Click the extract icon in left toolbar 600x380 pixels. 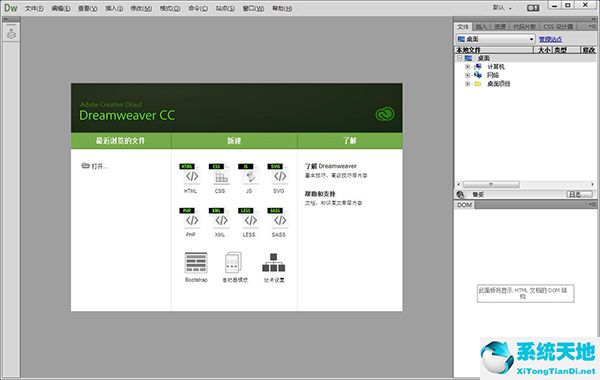(11, 33)
